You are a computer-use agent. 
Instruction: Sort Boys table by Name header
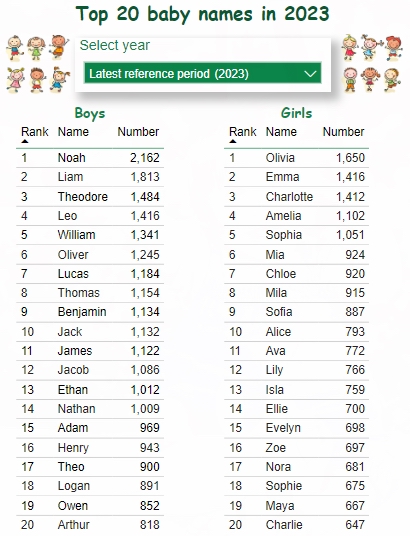click(73, 132)
